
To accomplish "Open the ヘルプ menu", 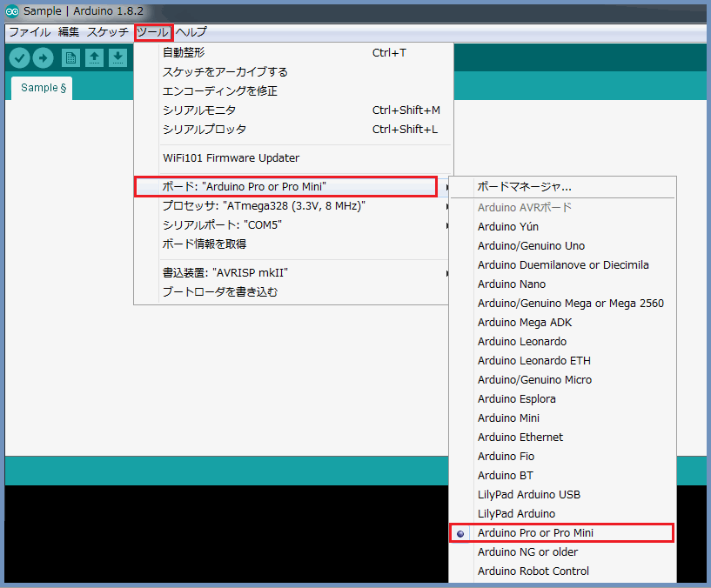I will (x=191, y=32).
